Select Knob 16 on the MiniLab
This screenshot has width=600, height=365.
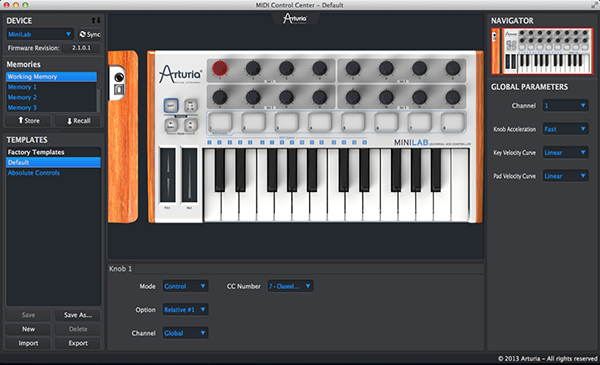pyautogui.click(x=453, y=97)
